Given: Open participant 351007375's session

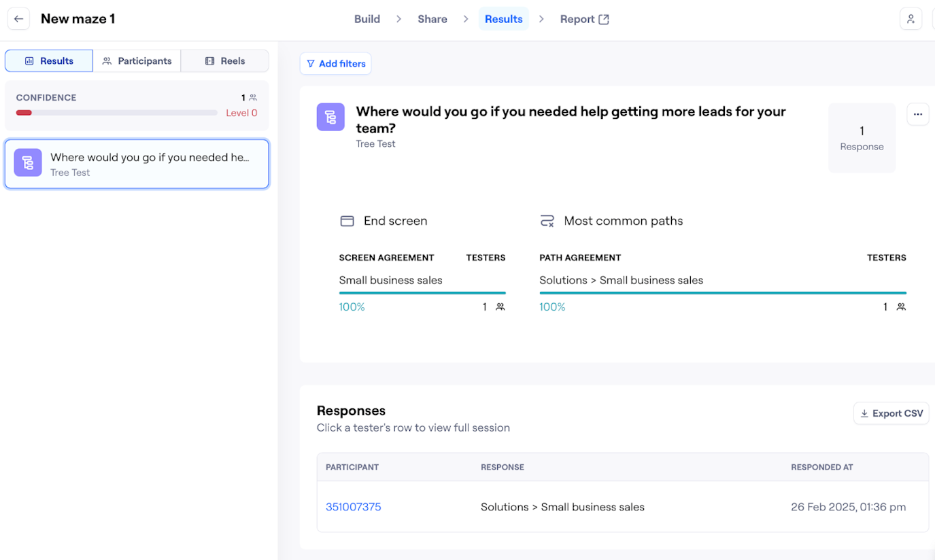Looking at the screenshot, I should [x=353, y=506].
